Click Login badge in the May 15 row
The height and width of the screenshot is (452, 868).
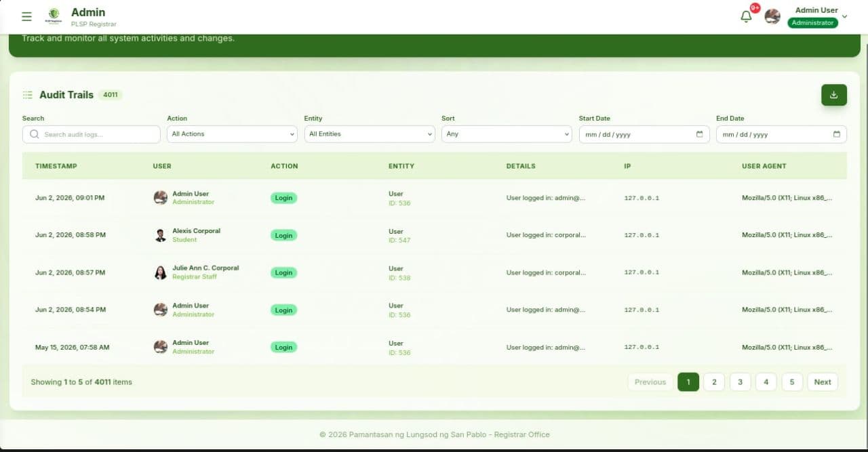point(283,347)
